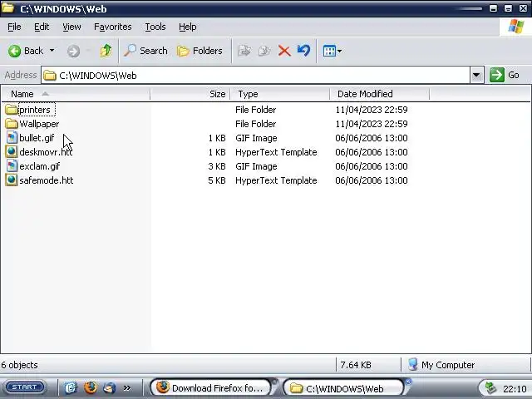Screen dimensions: 532x399
Task: Open the Search pane
Action: (145, 51)
